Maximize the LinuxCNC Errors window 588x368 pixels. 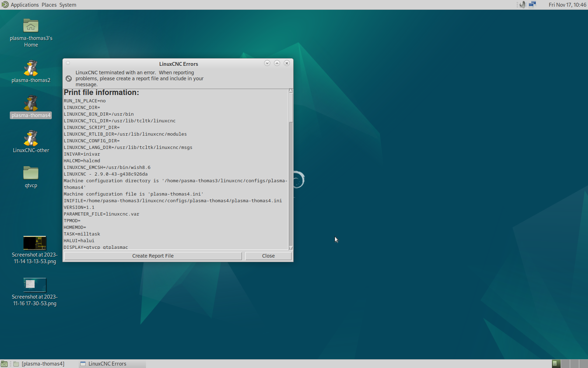coord(277,63)
